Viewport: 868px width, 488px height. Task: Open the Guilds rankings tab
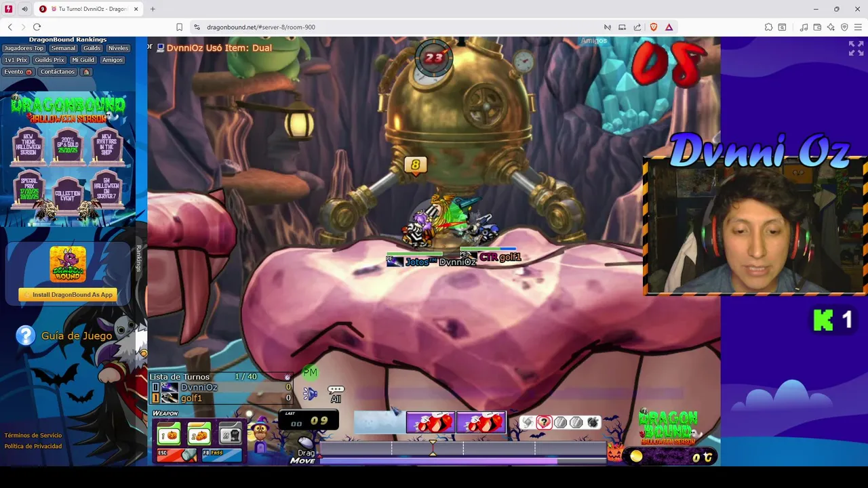tap(92, 48)
